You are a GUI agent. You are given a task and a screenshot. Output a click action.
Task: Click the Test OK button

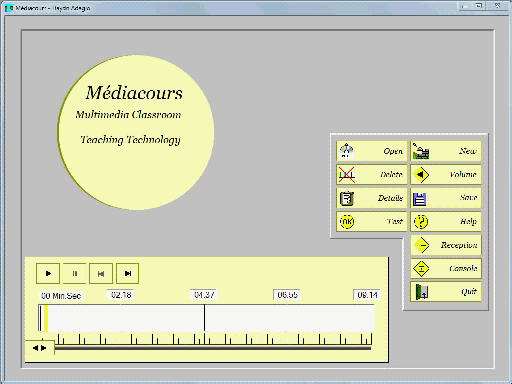pyautogui.click(x=372, y=221)
